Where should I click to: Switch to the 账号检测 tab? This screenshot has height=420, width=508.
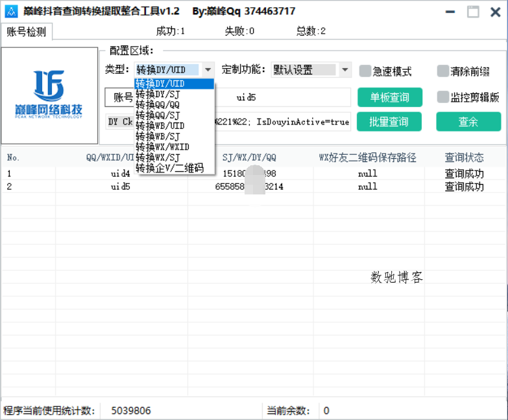point(26,32)
